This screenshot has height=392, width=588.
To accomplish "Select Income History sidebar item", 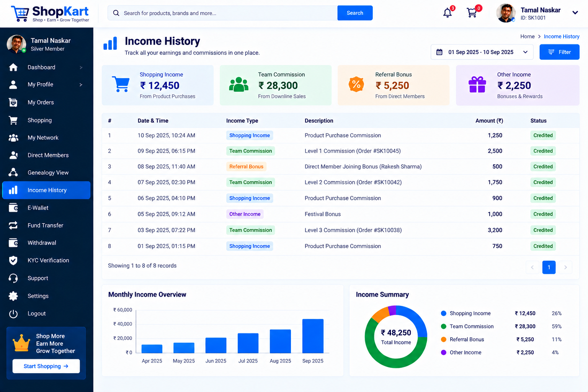I will (46, 190).
